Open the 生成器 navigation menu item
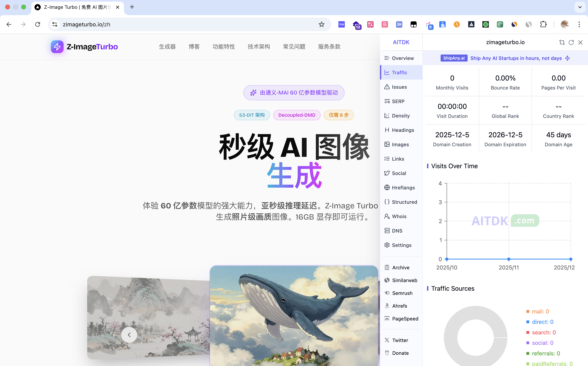The width and height of the screenshot is (588, 366). 167,47
